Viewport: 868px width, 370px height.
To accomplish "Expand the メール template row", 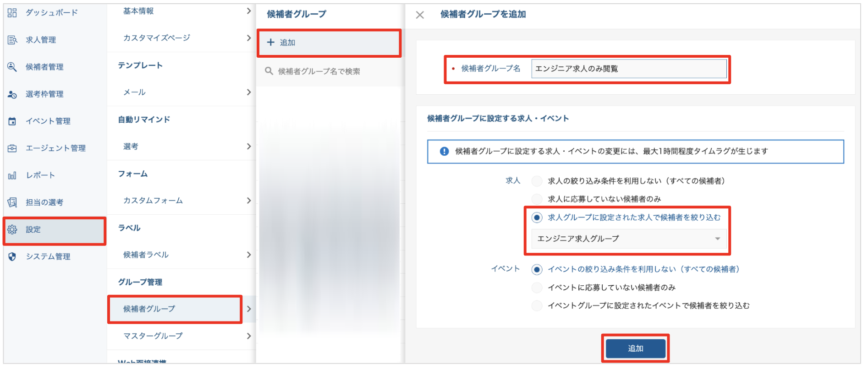I will coord(181,92).
